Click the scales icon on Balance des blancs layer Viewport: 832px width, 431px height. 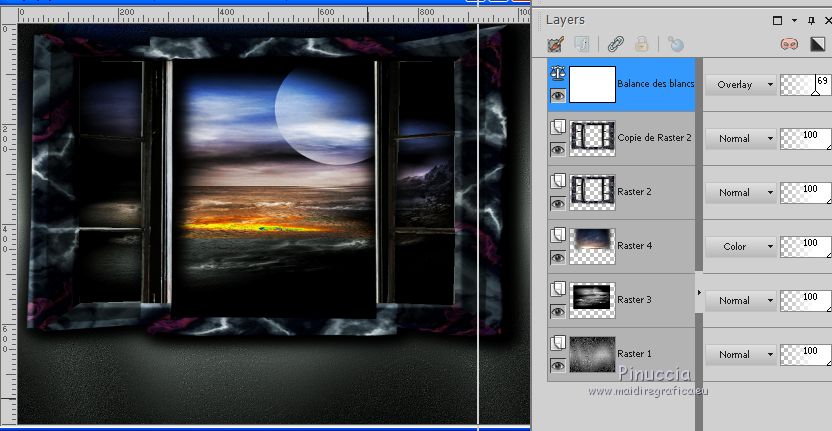pos(558,73)
